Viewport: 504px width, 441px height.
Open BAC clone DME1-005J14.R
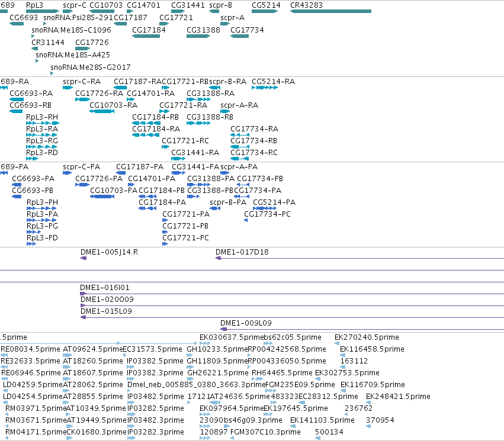(x=110, y=252)
